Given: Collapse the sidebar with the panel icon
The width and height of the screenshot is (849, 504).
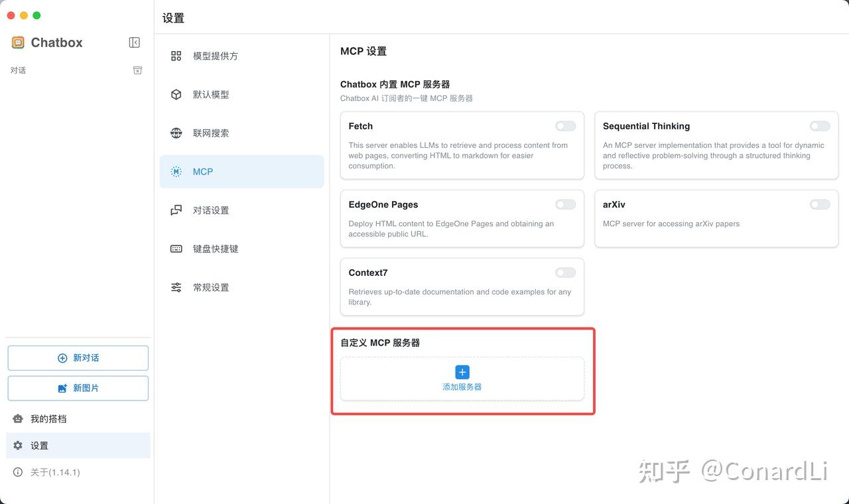Looking at the screenshot, I should tap(134, 42).
